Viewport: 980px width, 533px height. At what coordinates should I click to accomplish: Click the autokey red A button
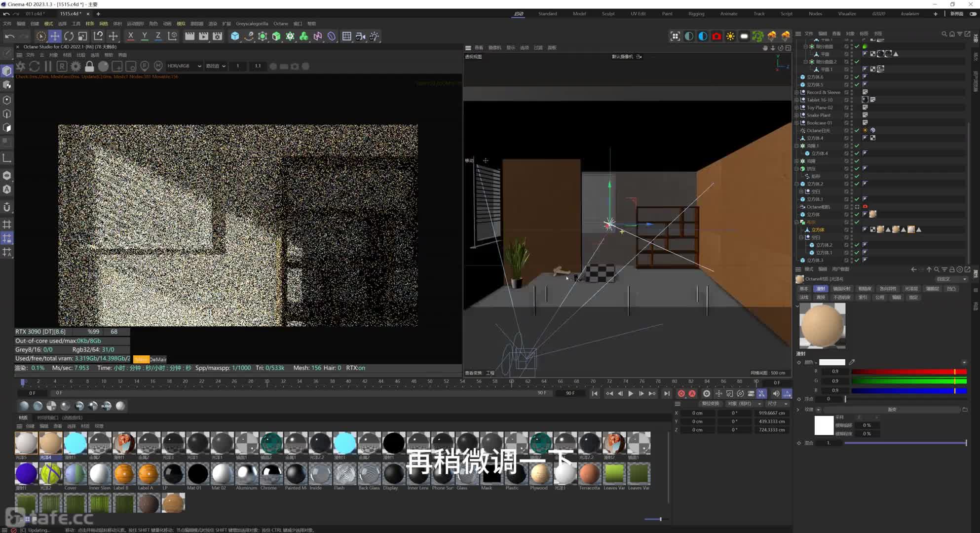click(692, 393)
